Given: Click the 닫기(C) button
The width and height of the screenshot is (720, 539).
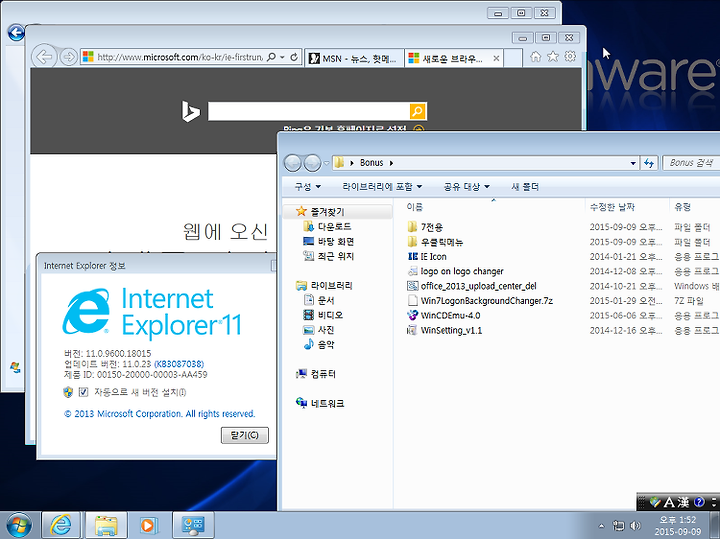Looking at the screenshot, I should point(245,435).
